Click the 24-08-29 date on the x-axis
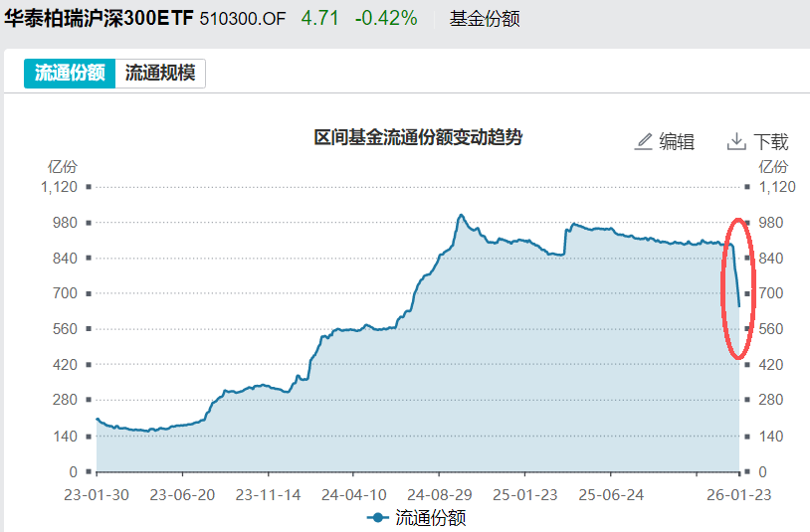This screenshot has height=532, width=810. [439, 494]
